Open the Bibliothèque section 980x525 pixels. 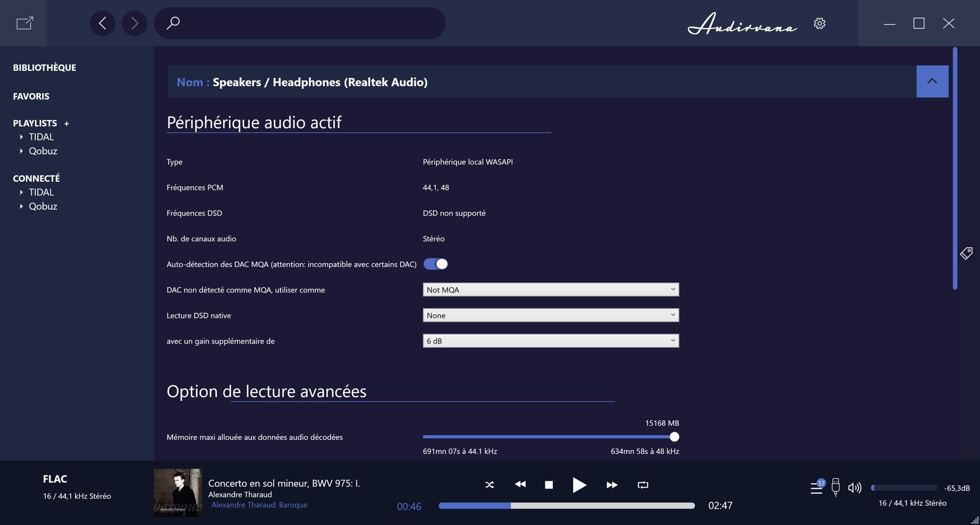(45, 68)
